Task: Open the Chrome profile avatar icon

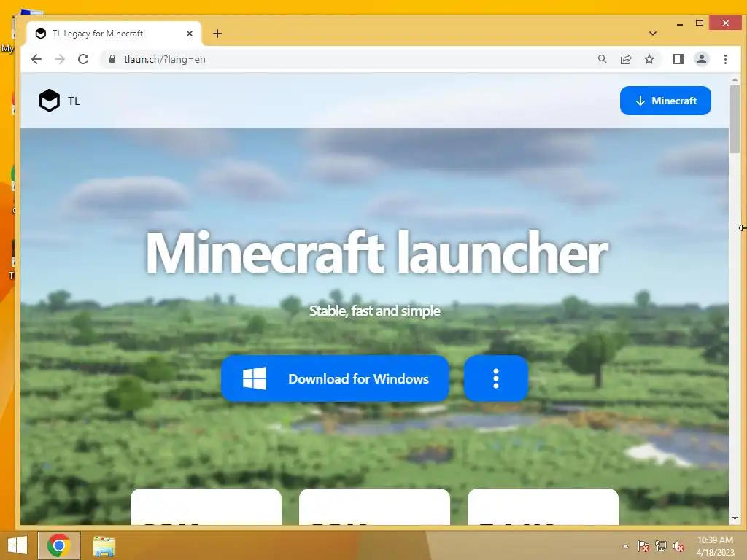Action: click(x=701, y=59)
